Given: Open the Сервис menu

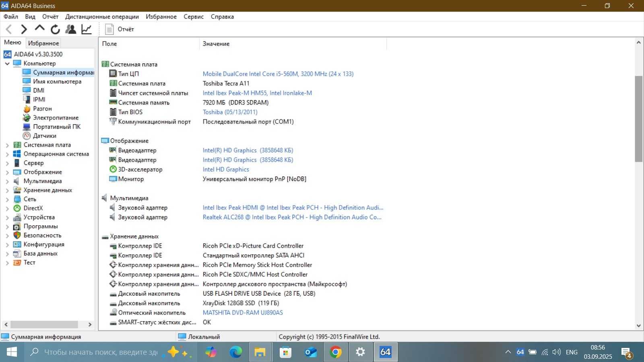Looking at the screenshot, I should (x=194, y=16).
